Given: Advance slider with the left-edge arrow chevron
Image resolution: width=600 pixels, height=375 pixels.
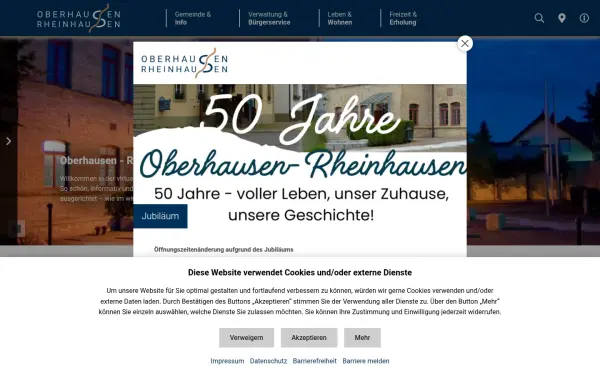Looking at the screenshot, I should (x=8, y=141).
